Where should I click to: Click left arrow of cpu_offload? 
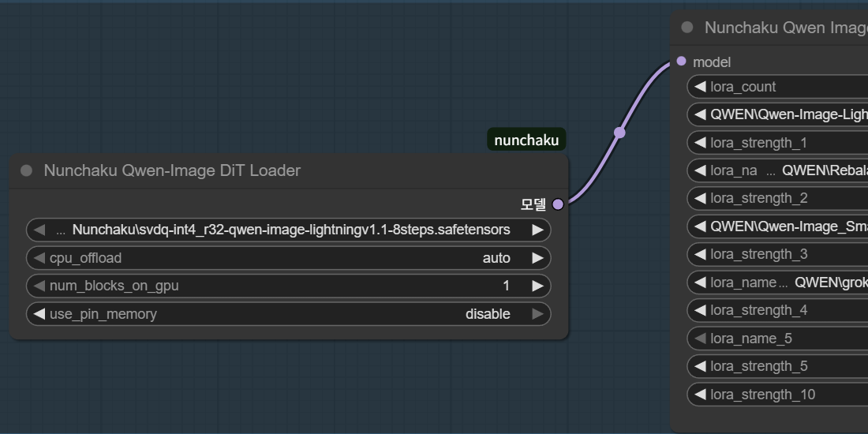[39, 258]
